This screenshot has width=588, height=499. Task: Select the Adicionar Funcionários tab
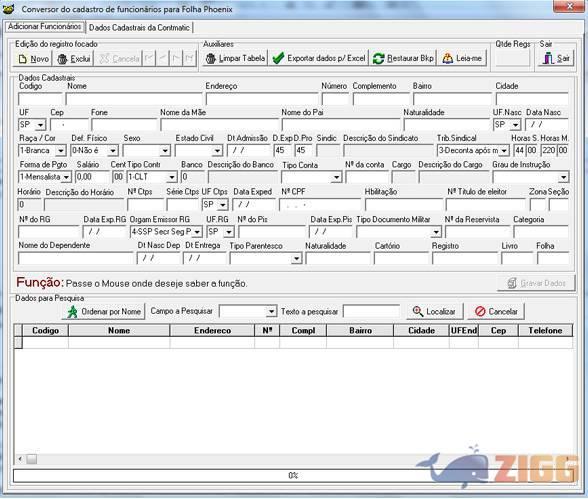tap(45, 26)
